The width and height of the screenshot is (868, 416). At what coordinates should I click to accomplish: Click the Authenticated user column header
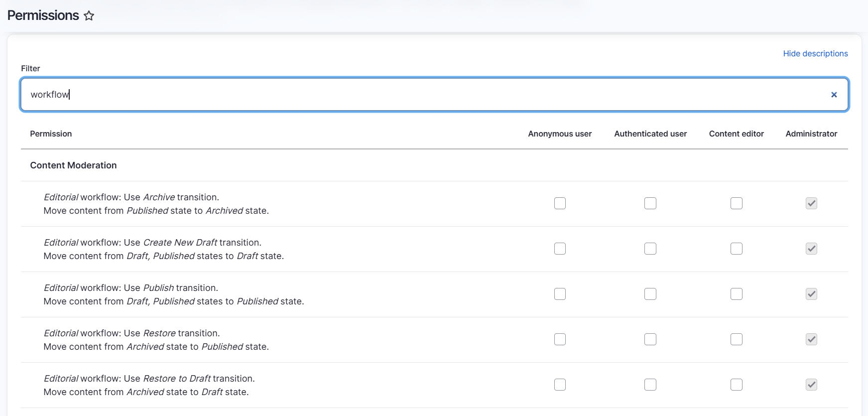[x=650, y=134]
